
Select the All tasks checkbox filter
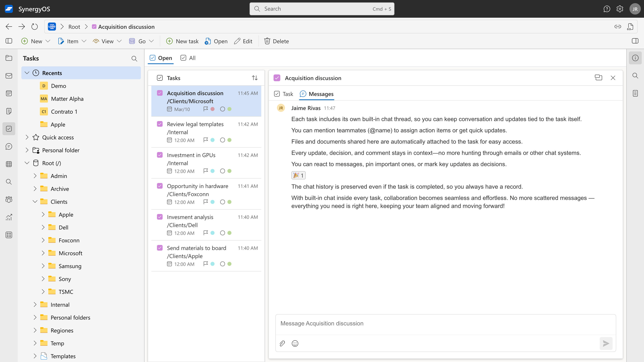pos(184,58)
